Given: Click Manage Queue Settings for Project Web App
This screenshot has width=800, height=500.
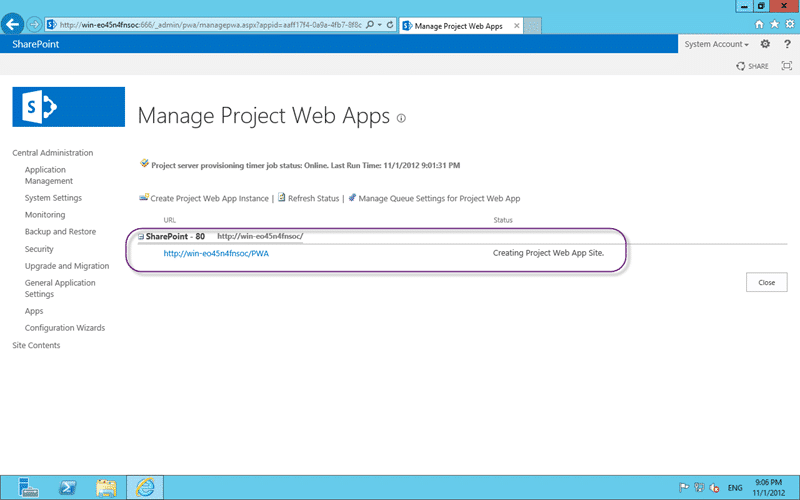Looking at the screenshot, I should (x=439, y=198).
